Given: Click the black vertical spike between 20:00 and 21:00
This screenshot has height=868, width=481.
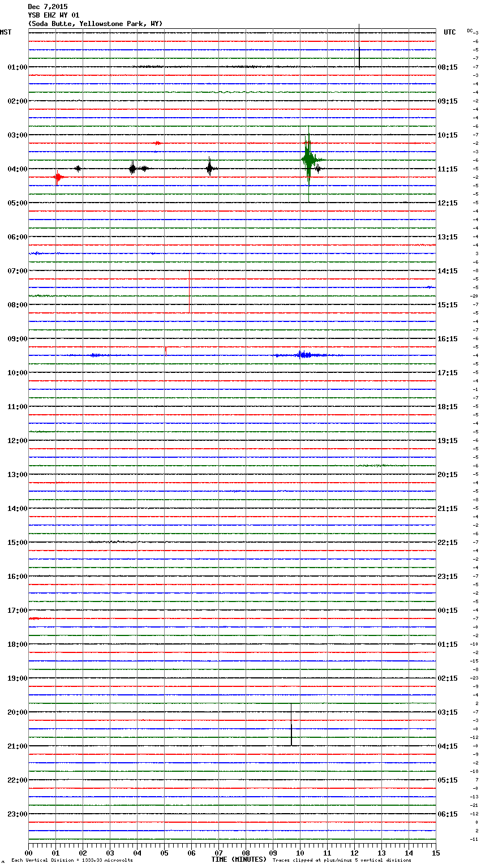Looking at the screenshot, I should click(x=291, y=725).
